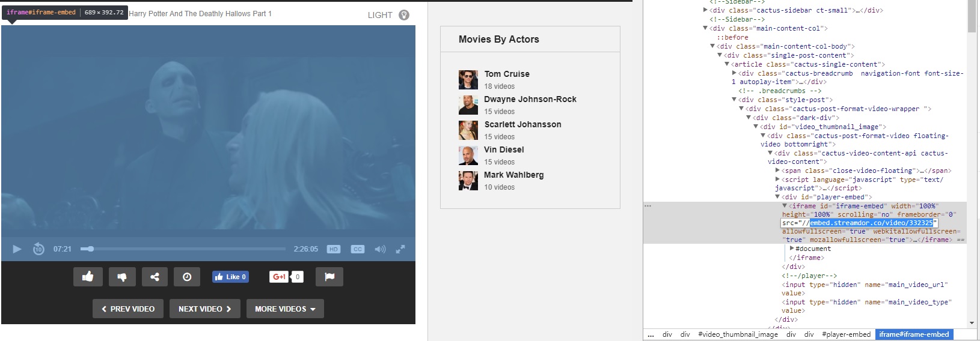Open fullscreen mode via expand arrows icon
980x341 pixels.
coord(400,249)
